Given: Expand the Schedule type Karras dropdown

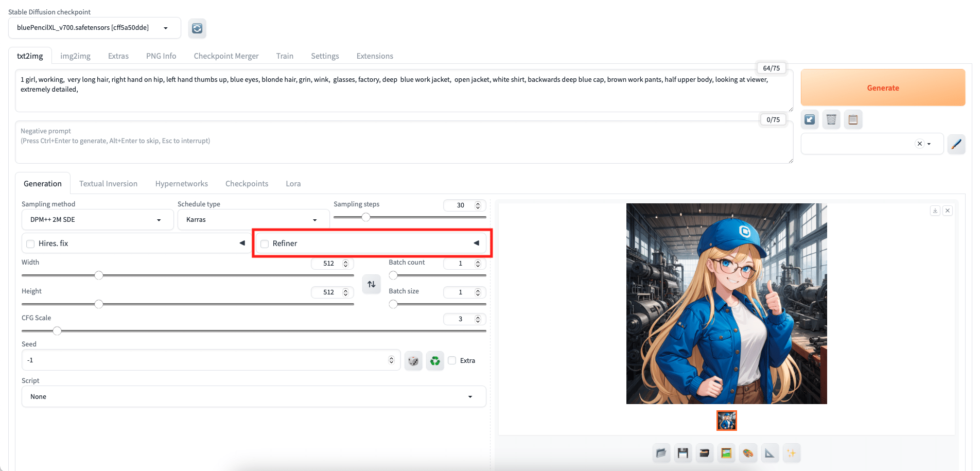Looking at the screenshot, I should 253,220.
